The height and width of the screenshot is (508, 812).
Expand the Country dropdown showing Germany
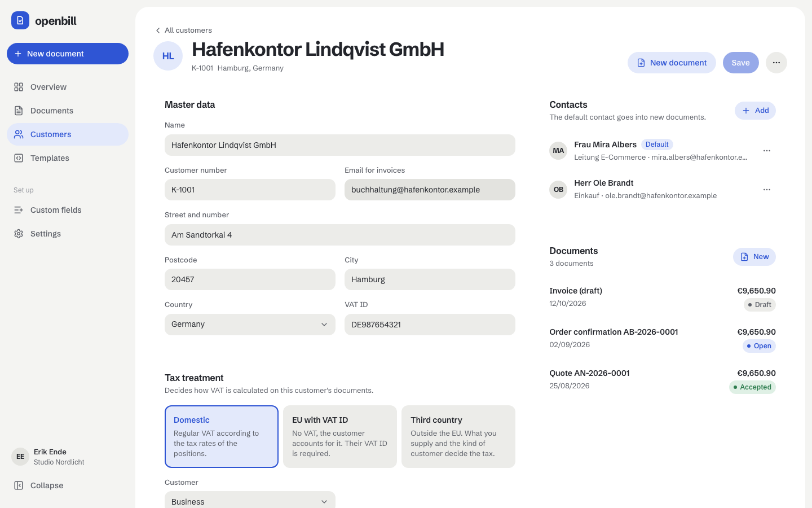point(250,325)
